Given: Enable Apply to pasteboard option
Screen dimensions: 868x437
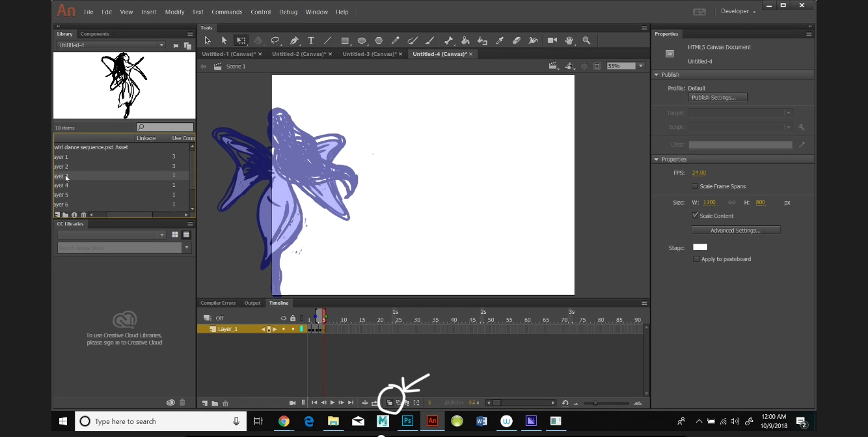Looking at the screenshot, I should pyautogui.click(x=696, y=259).
